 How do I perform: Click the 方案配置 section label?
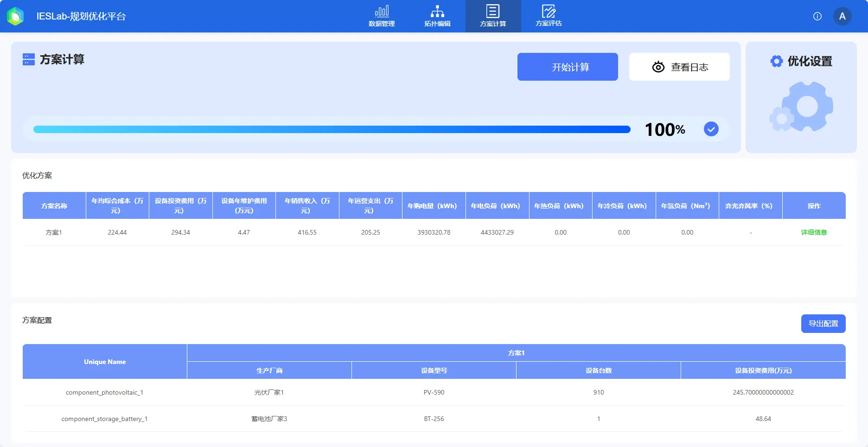coord(37,320)
